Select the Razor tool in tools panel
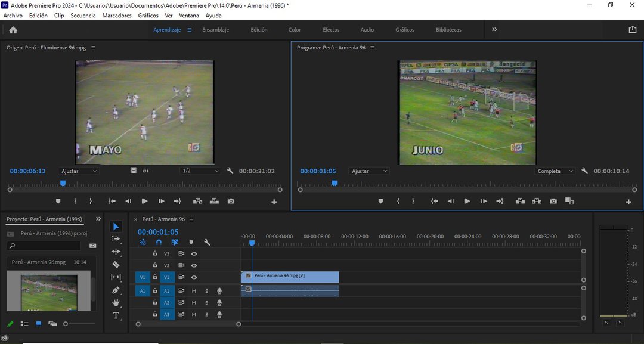 point(116,265)
